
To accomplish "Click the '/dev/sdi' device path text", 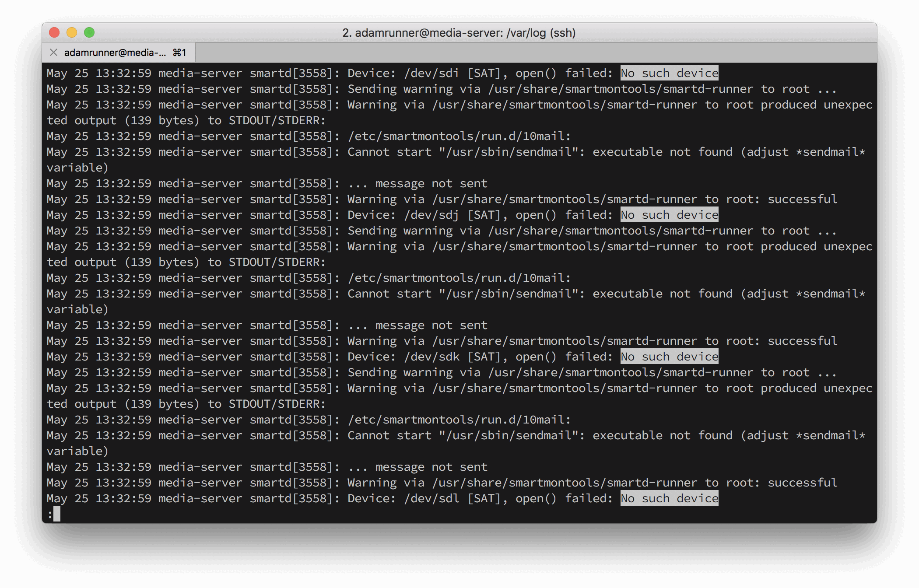I will click(431, 73).
